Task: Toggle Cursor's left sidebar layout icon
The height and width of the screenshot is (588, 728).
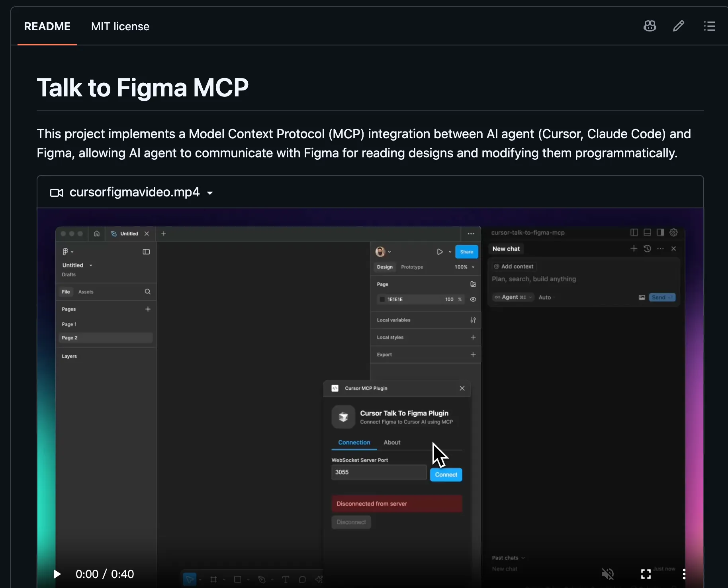Action: [x=634, y=233]
